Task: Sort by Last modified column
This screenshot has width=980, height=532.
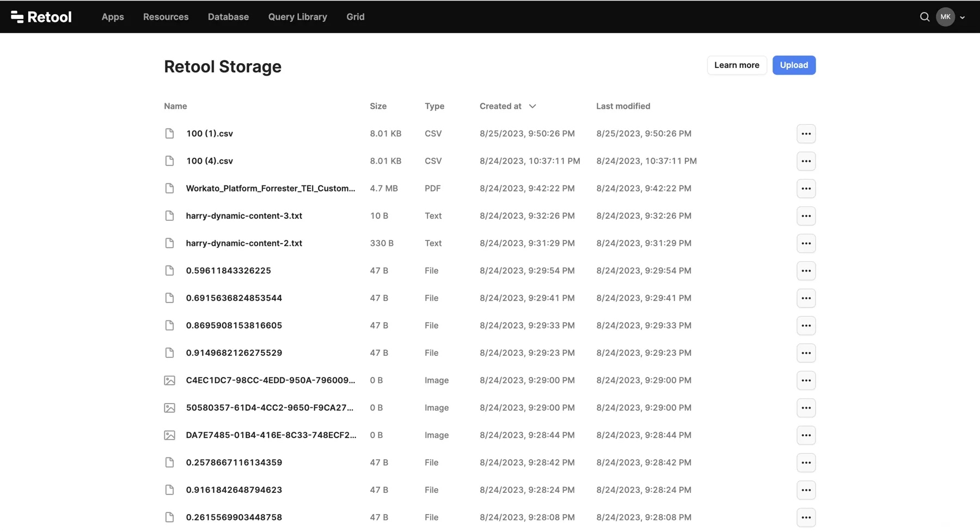Action: [623, 106]
